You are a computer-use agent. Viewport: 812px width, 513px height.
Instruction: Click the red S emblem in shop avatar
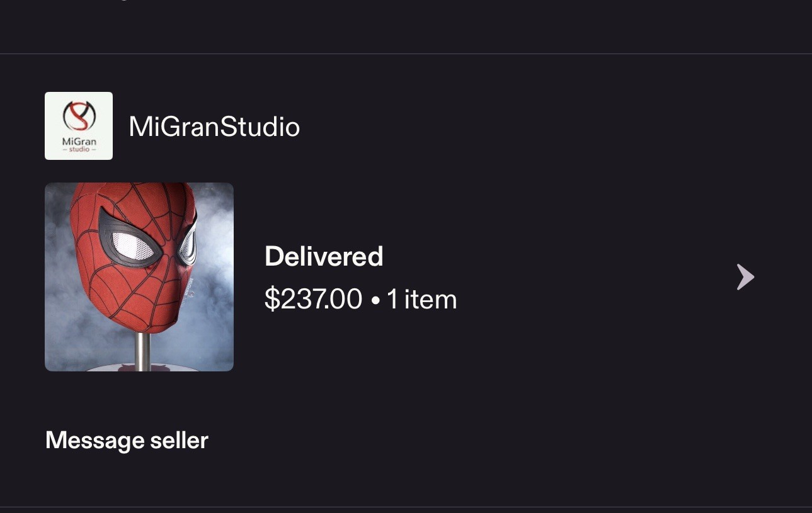pos(79,116)
